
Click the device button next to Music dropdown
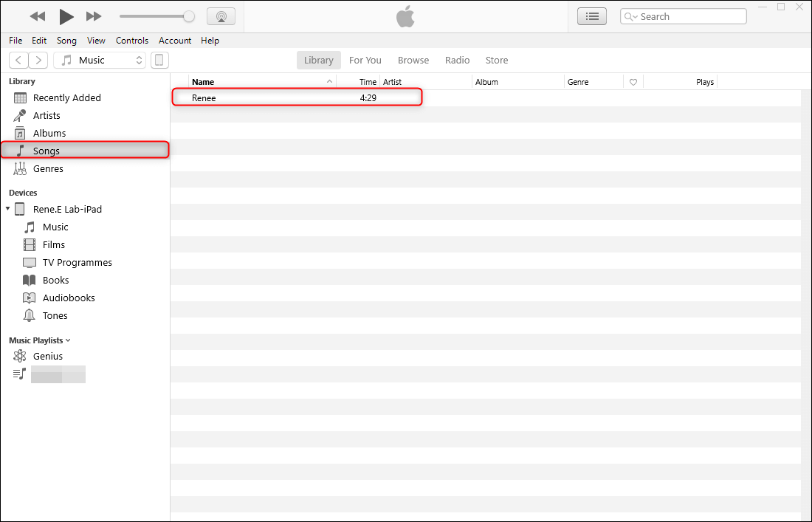tap(159, 60)
